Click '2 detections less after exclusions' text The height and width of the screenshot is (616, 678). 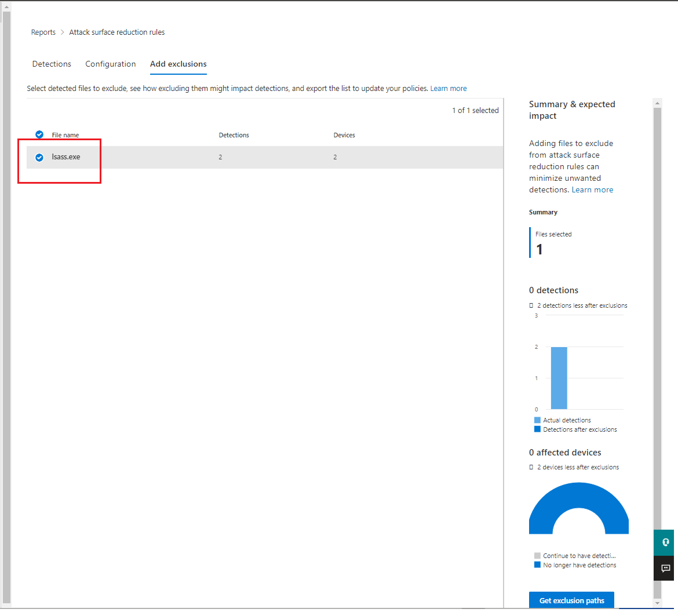tap(582, 305)
